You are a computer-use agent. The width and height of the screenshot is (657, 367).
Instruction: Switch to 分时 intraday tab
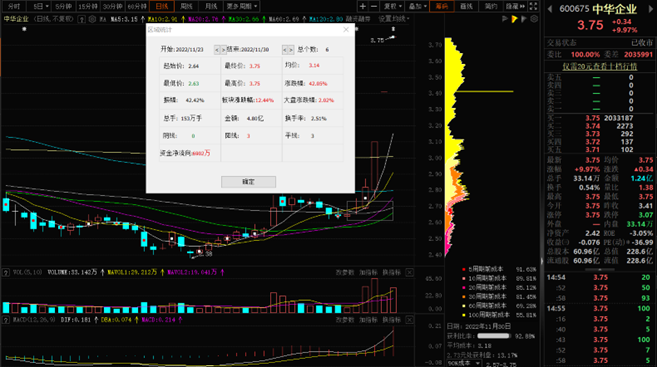(13, 6)
